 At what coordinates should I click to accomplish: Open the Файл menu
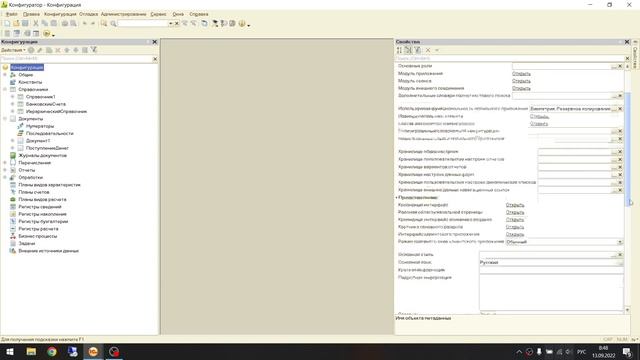(x=12, y=14)
